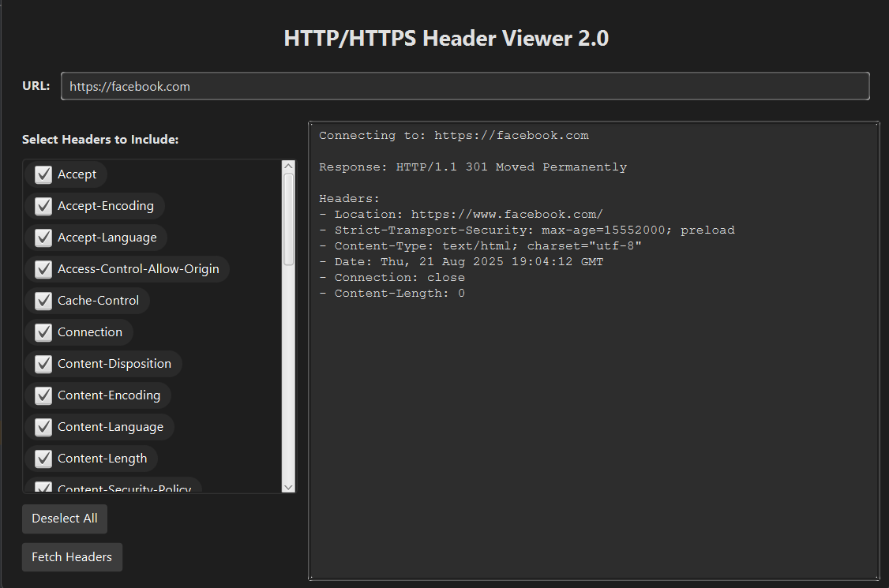The width and height of the screenshot is (889, 588).
Task: Toggle the Content-Language checkbox
Action: click(43, 427)
